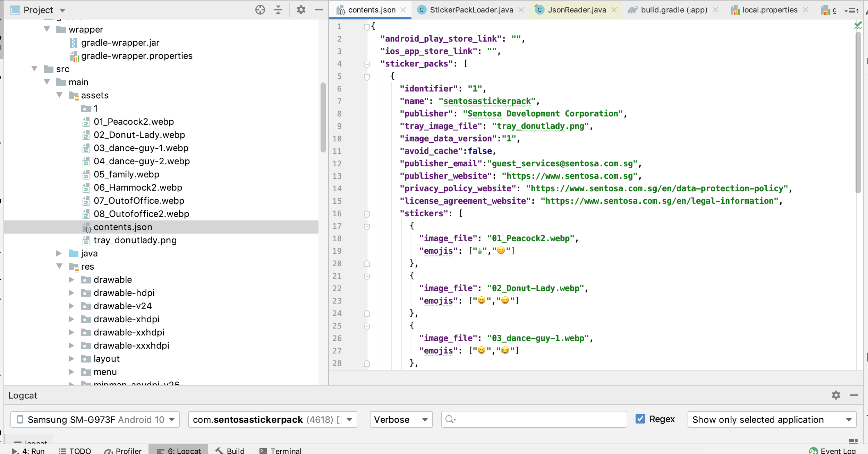Close the build.gradle (:app) tab
This screenshot has width=868, height=454.
(x=715, y=10)
